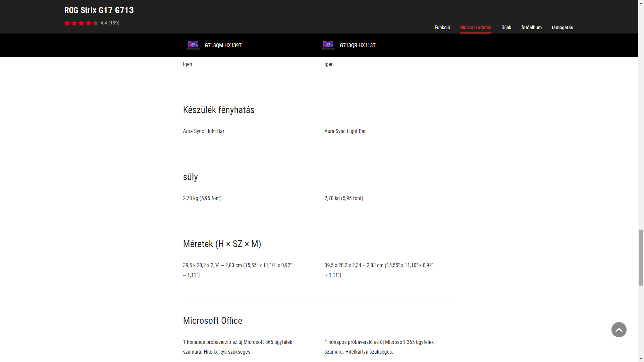Screen dimensions: 644x362
Task: Click the scroll-to-top arrow button
Action: 619,330
